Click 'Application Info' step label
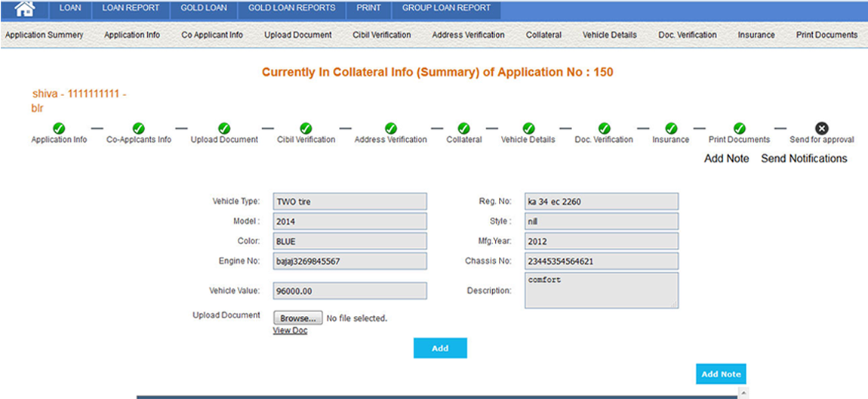868x399 pixels. [x=59, y=140]
